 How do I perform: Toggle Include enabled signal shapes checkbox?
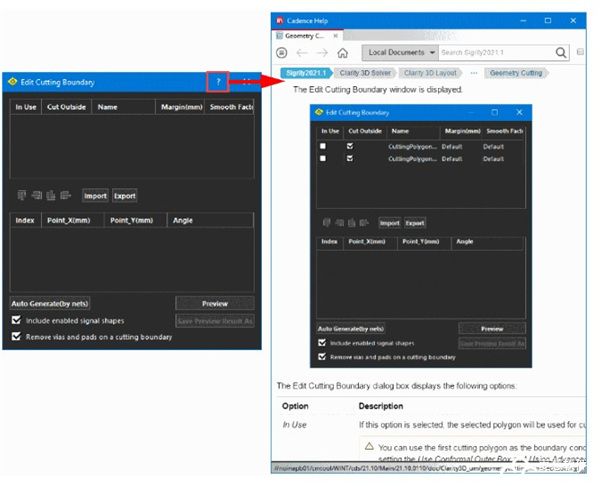(x=15, y=321)
